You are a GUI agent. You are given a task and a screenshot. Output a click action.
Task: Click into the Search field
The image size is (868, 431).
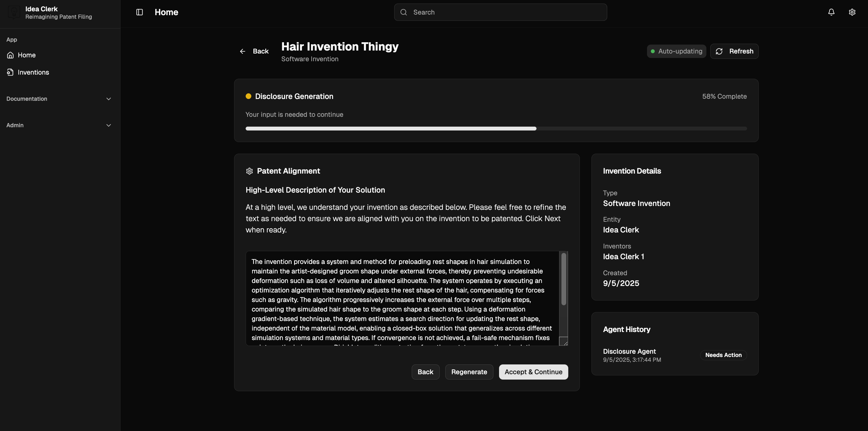(500, 12)
